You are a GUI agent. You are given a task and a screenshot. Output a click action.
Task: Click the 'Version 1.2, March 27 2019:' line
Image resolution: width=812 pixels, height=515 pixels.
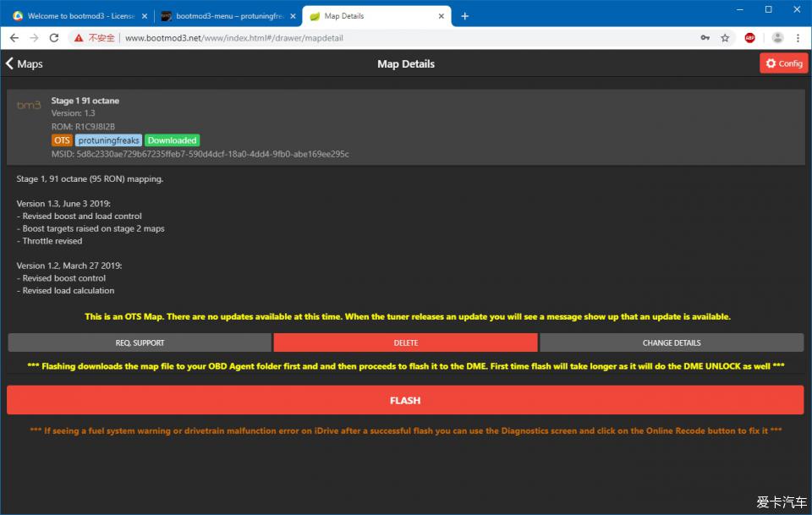point(69,266)
